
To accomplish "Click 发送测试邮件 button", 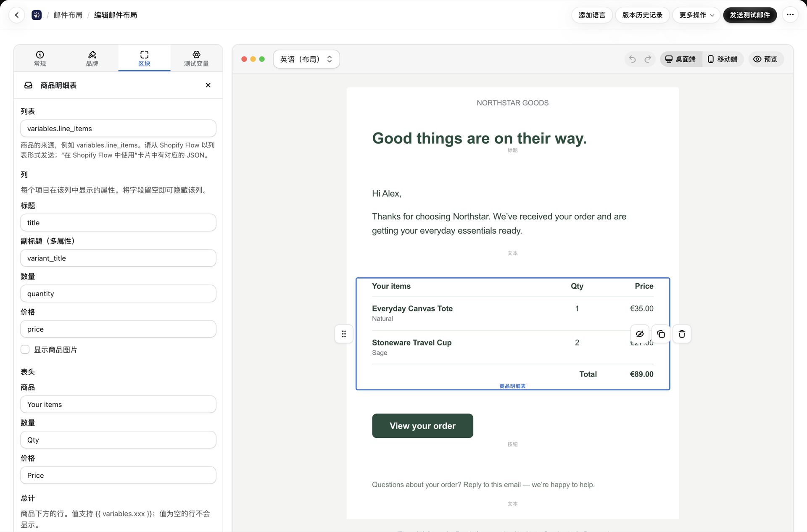I will (x=750, y=15).
